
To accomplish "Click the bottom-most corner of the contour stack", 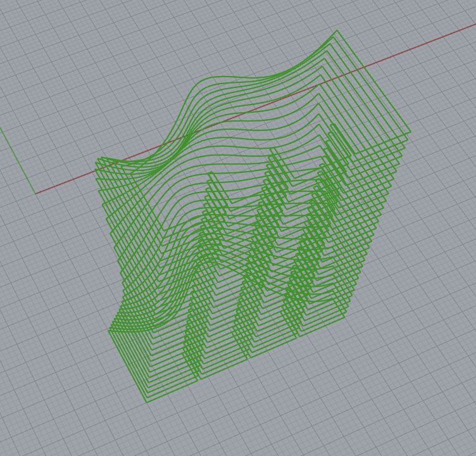I will click(x=147, y=402).
